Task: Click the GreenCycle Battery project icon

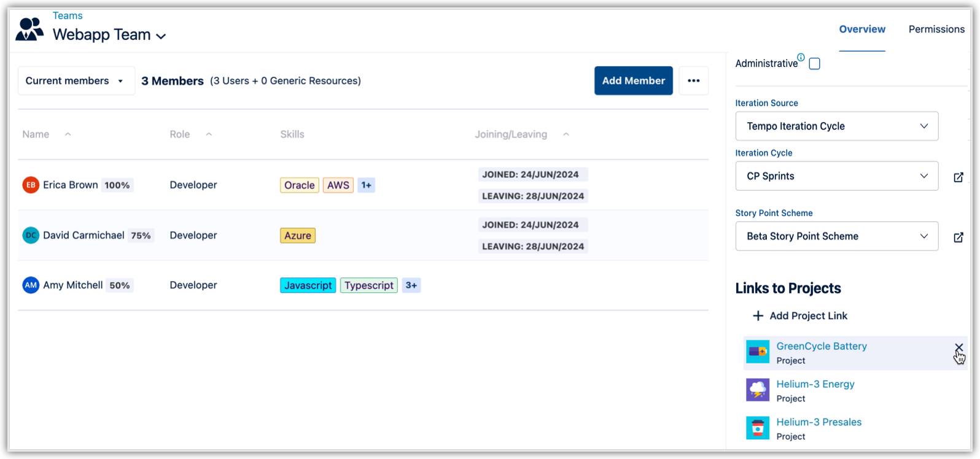Action: tap(758, 352)
